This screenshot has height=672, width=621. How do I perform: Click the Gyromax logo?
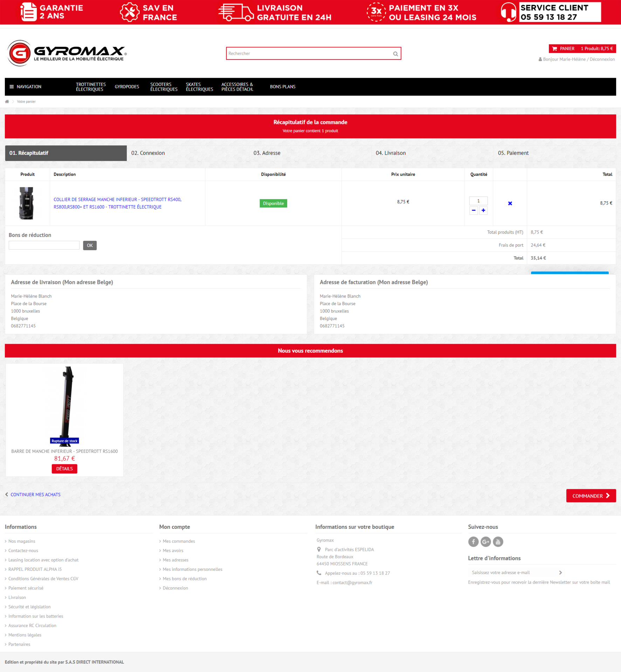click(67, 53)
